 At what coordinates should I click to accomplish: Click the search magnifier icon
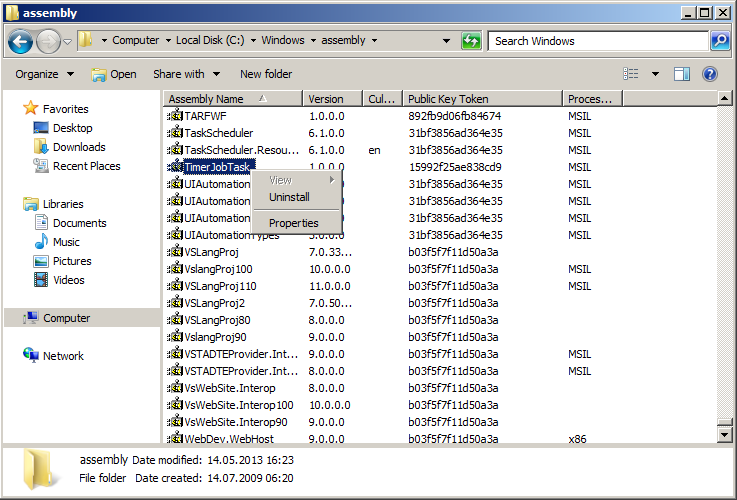(x=720, y=41)
